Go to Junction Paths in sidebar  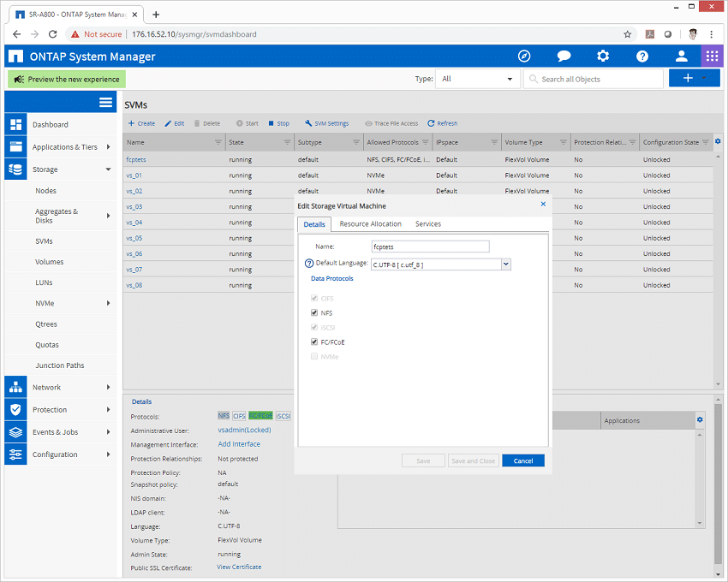[x=60, y=365]
